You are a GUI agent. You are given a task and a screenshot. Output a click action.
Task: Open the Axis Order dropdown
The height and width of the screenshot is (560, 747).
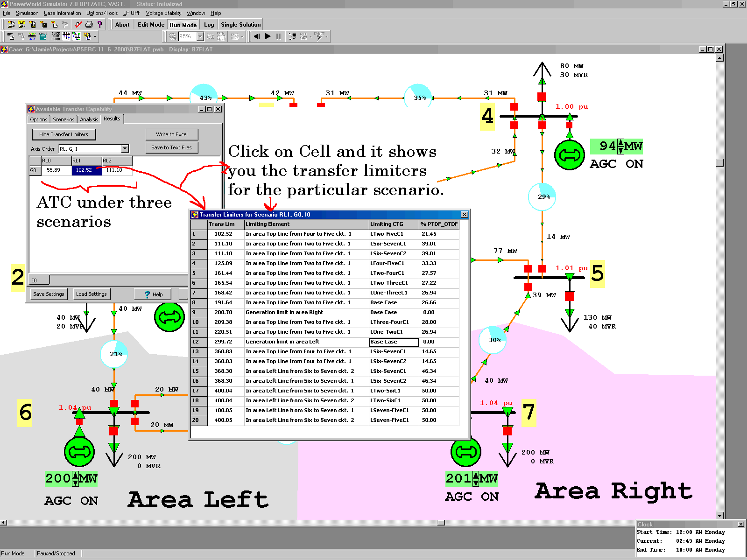click(125, 149)
